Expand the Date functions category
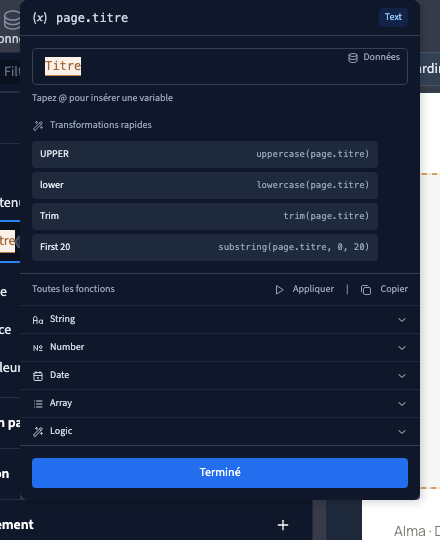 click(220, 375)
